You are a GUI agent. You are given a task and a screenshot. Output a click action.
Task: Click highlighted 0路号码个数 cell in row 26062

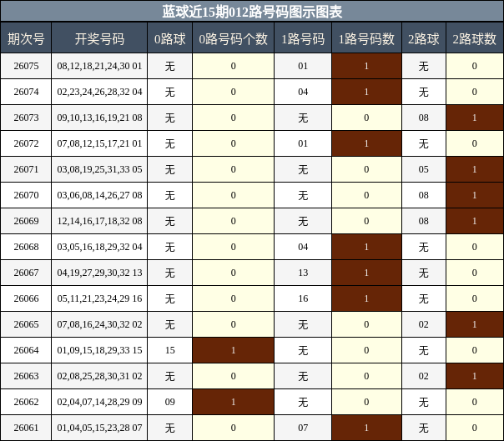pyautogui.click(x=233, y=402)
